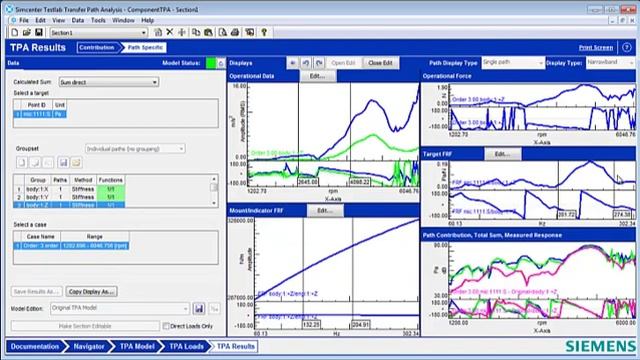Click the group table scrollbar down arrow
Viewport: 640px width, 360px height.
click(x=214, y=203)
